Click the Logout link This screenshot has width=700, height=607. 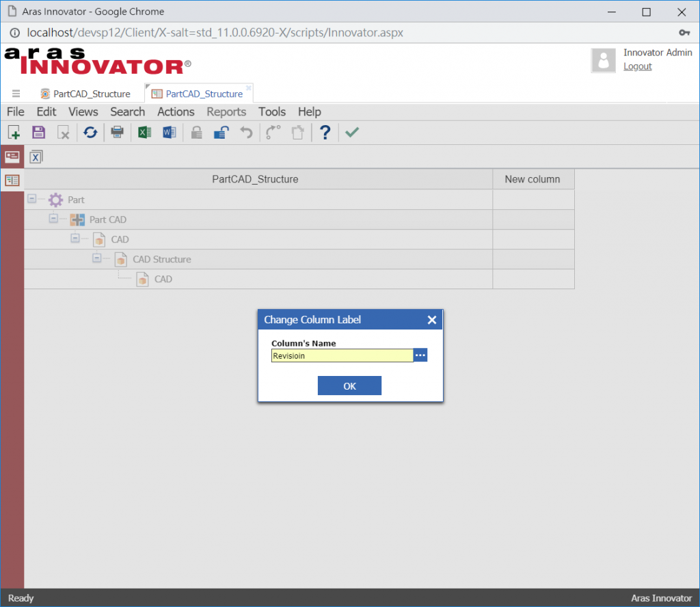click(638, 66)
